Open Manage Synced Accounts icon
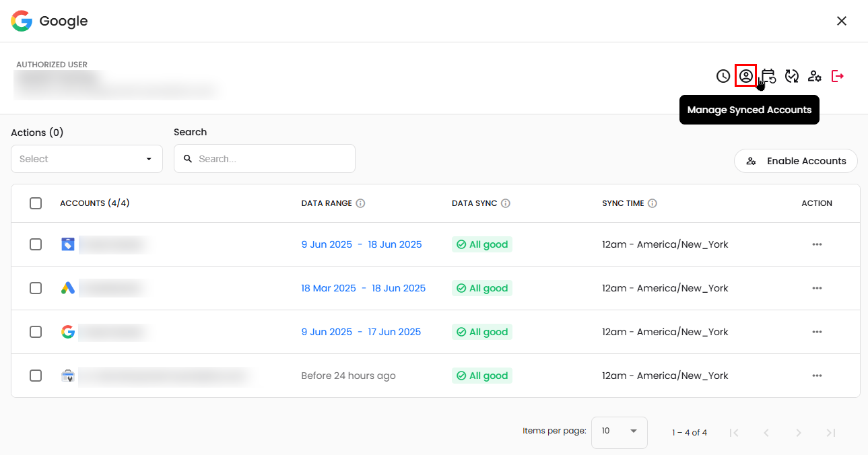This screenshot has width=868, height=455. click(745, 76)
